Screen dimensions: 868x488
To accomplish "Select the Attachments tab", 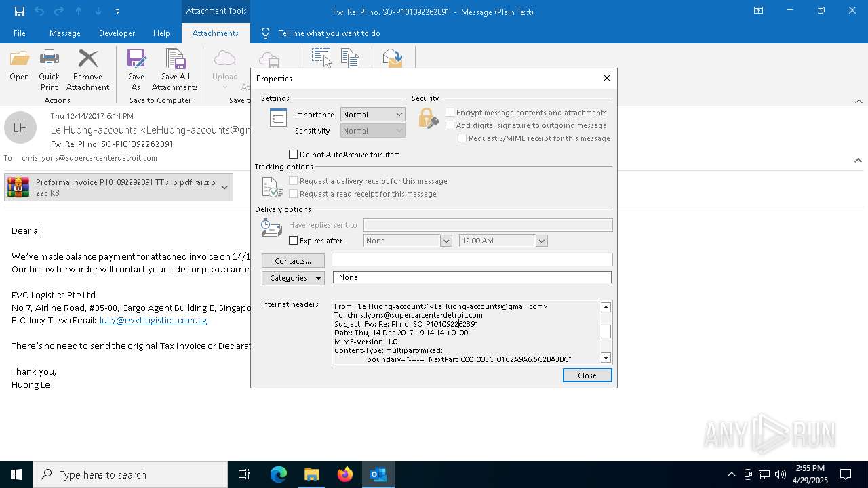I will click(216, 33).
